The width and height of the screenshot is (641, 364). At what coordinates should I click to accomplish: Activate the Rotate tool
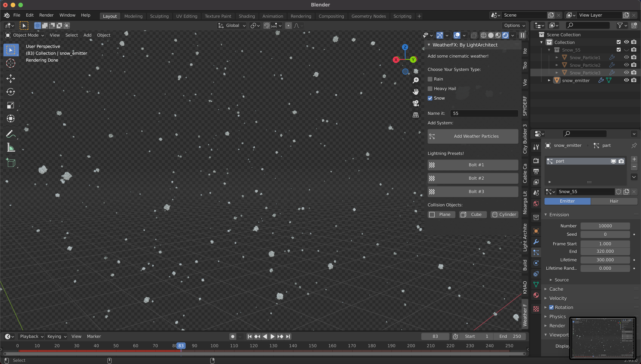[x=10, y=92]
